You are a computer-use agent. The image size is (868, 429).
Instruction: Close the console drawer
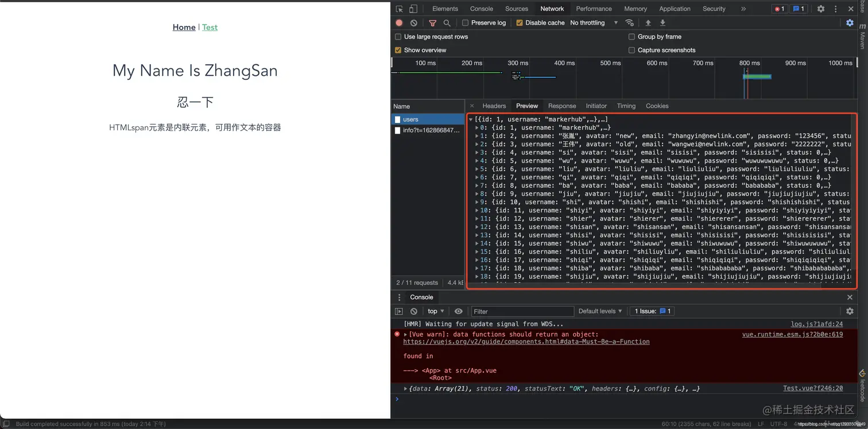click(850, 297)
